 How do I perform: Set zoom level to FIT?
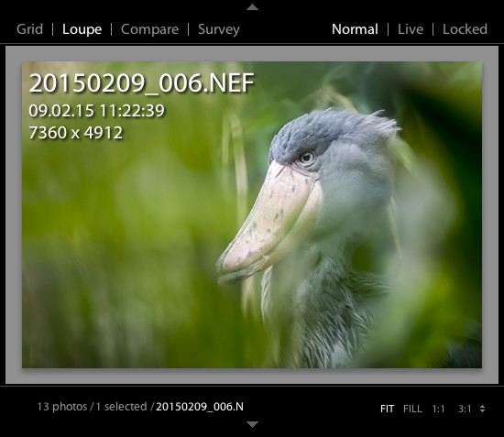click(387, 409)
